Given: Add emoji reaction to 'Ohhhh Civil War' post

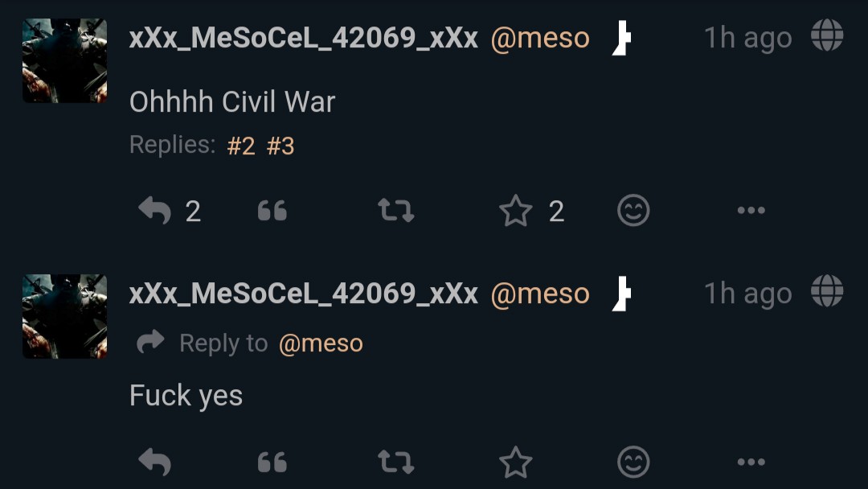Looking at the screenshot, I should click(x=633, y=211).
